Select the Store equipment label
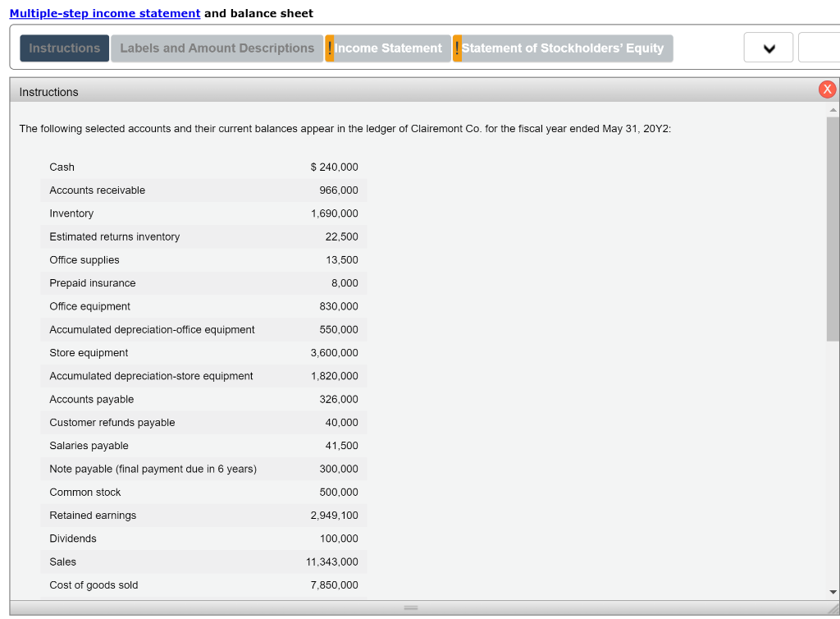This screenshot has width=840, height=619. tap(89, 353)
